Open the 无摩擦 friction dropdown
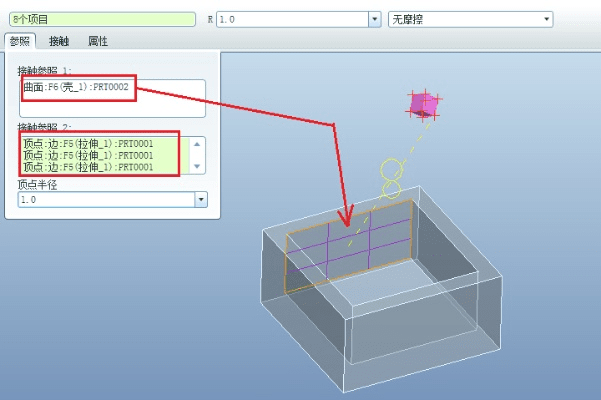 tap(546, 19)
